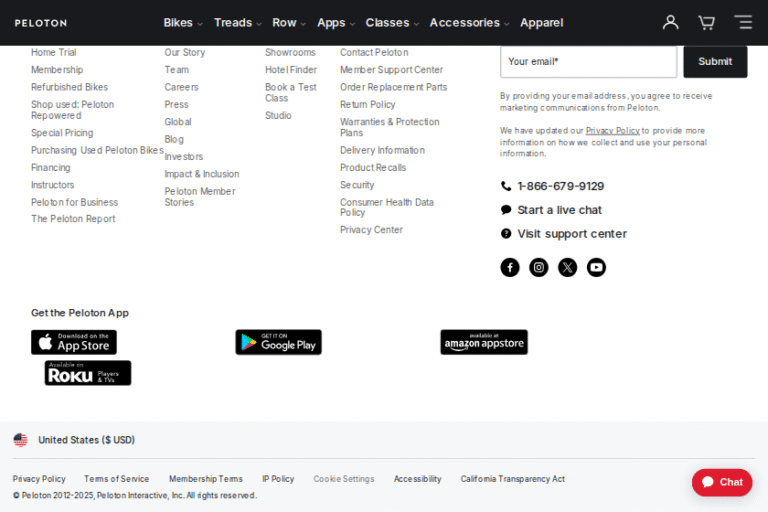Image resolution: width=768 pixels, height=512 pixels.
Task: Expand the Accessories navigation dropdown
Action: [x=468, y=23]
